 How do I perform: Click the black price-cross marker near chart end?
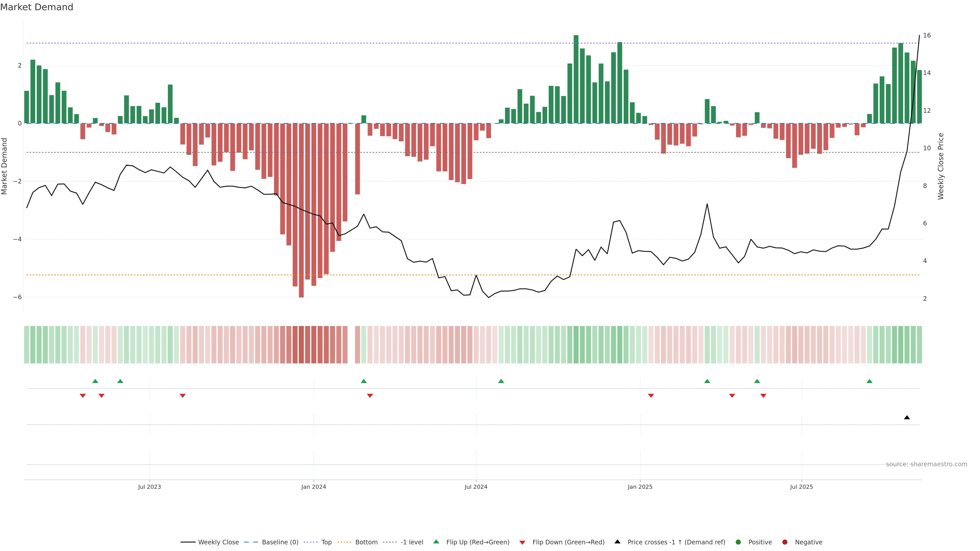pos(907,418)
